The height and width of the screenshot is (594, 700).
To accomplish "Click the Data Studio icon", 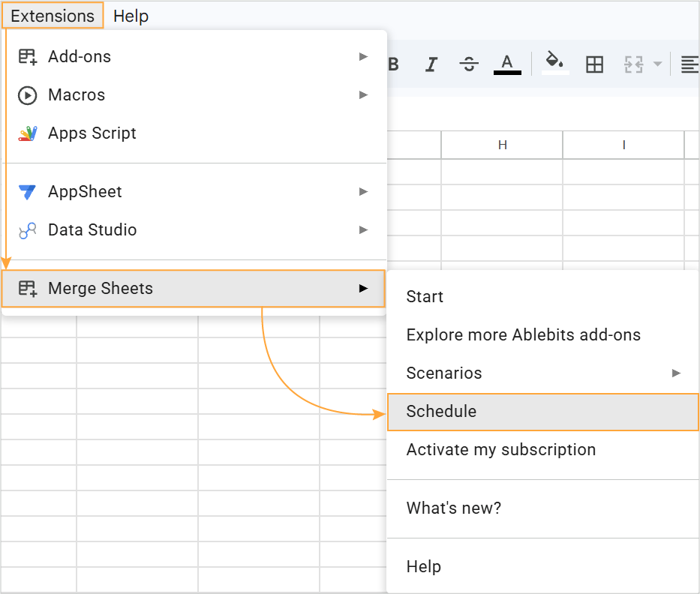I will pos(28,230).
